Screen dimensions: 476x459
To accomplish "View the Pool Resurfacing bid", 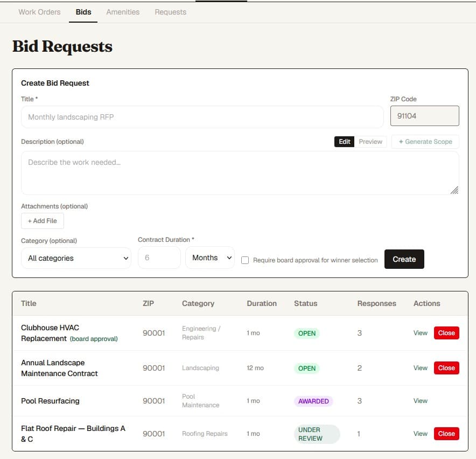I will click(x=420, y=401).
